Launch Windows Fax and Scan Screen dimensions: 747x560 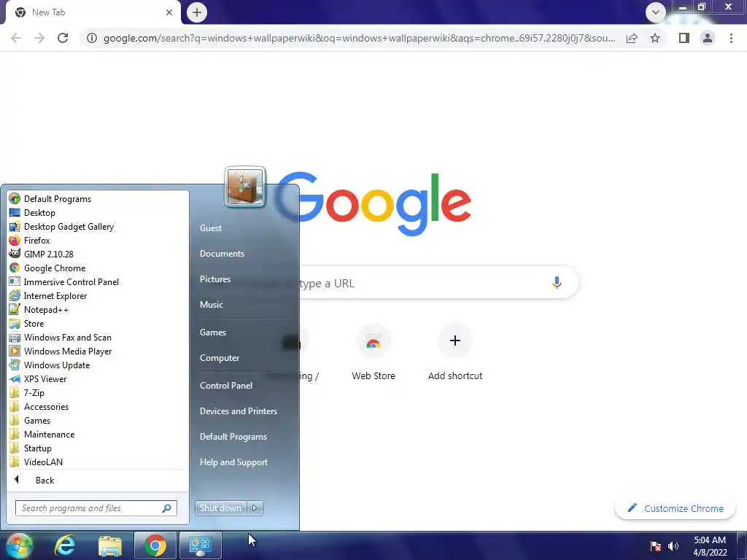pyautogui.click(x=67, y=337)
